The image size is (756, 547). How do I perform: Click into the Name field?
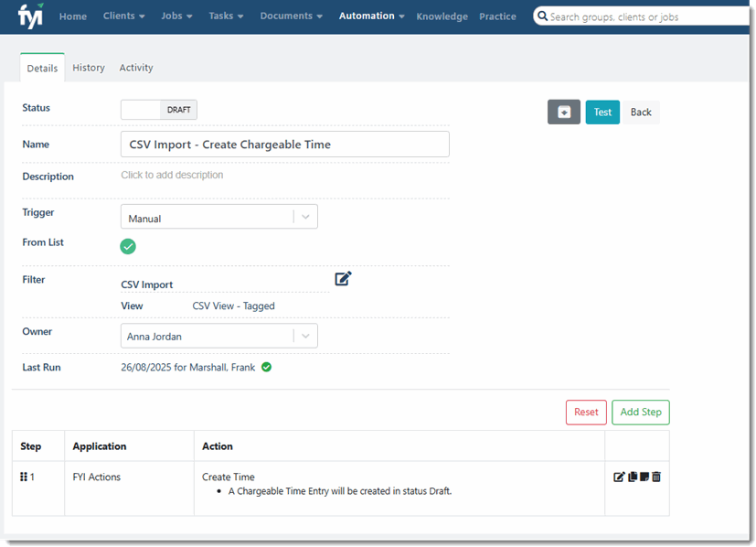point(285,145)
